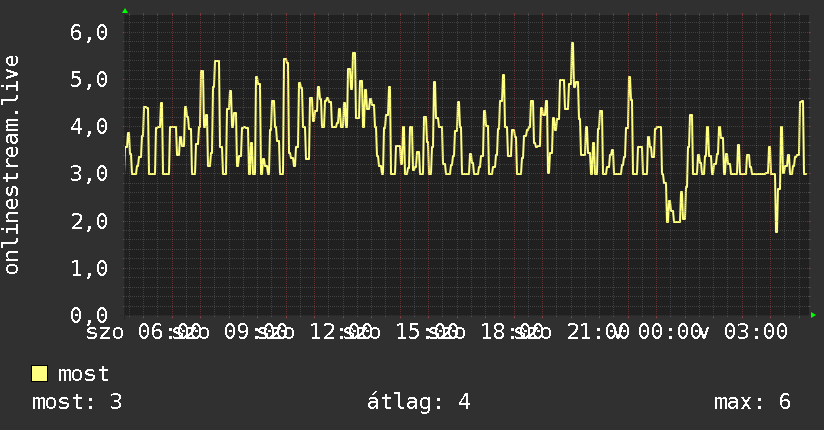Click the 'max: 6' maximum value text
824x430 pixels.
pyautogui.click(x=752, y=402)
